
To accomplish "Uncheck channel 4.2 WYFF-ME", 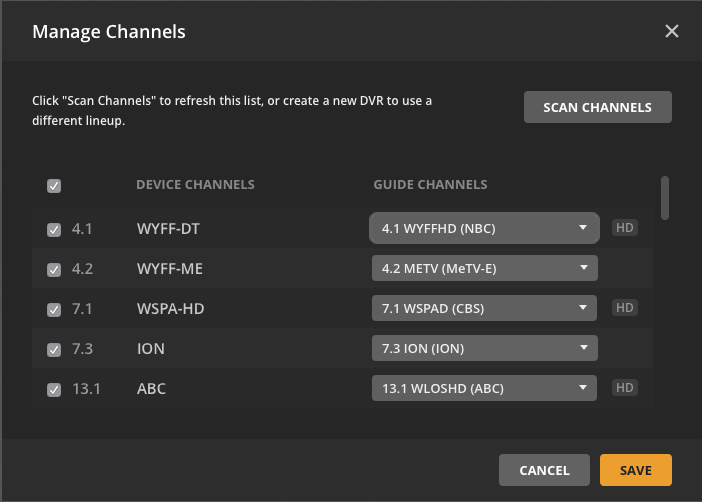I will tap(54, 270).
